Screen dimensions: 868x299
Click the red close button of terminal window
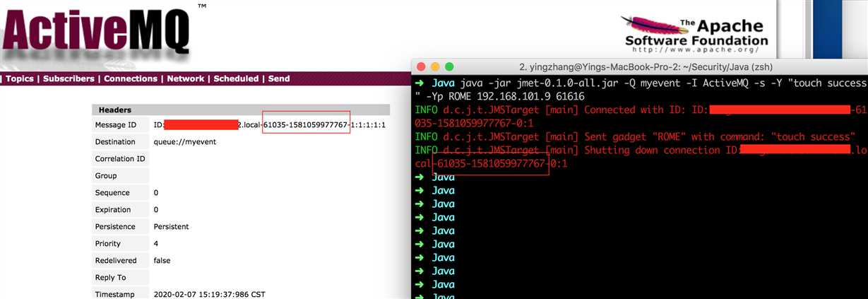coord(422,66)
